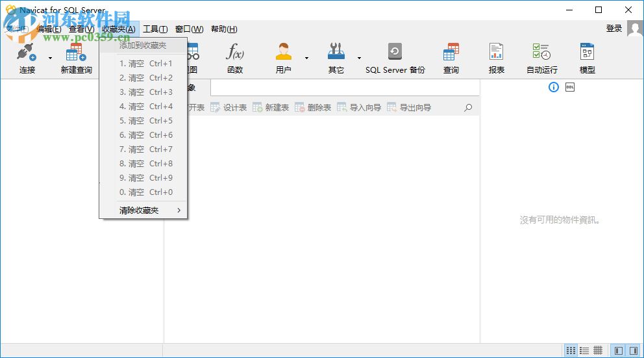Viewport: 644px width, 358px height.
Task: Select favorite slot 5 (Ctrl+5)
Action: [143, 121]
